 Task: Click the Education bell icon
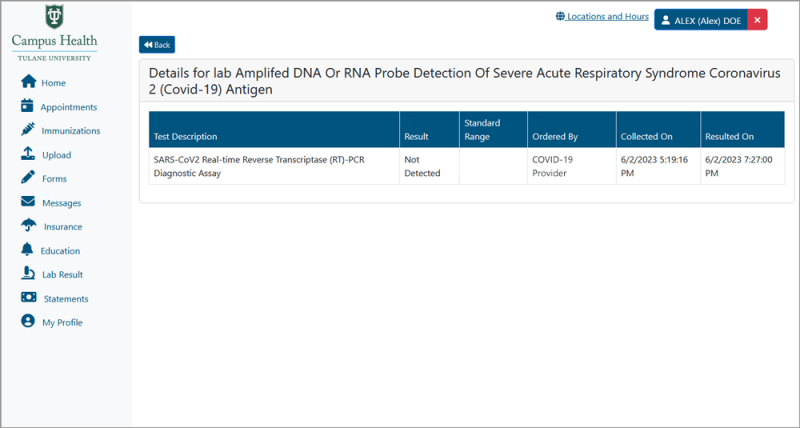27,249
